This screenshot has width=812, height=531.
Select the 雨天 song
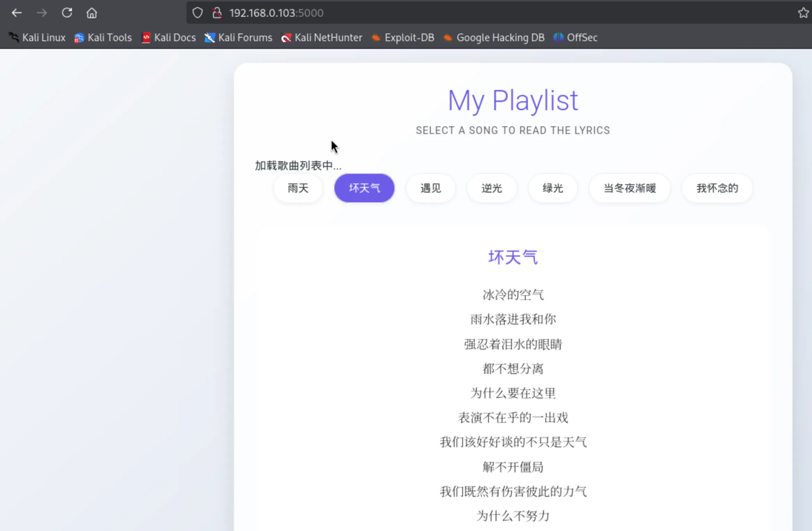298,188
